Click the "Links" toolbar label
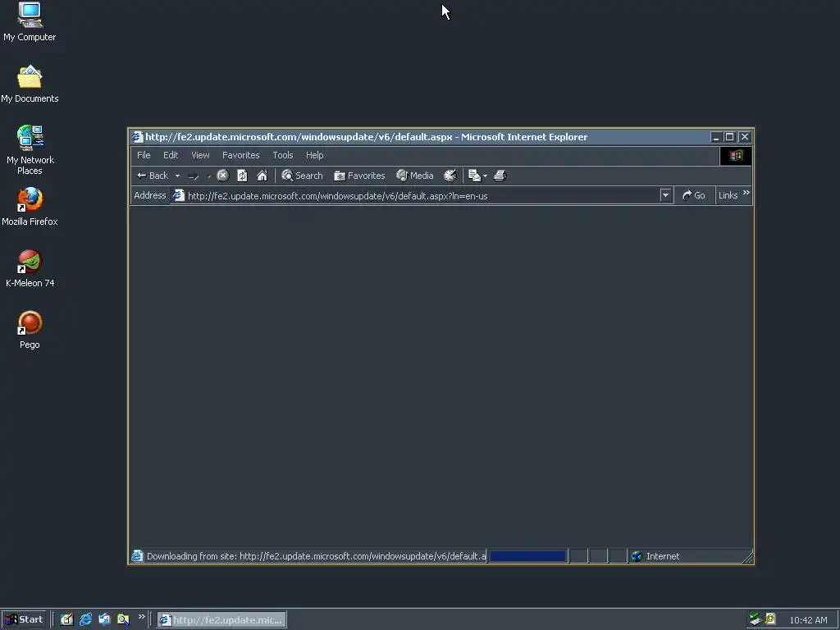This screenshot has width=840, height=630. 728,195
